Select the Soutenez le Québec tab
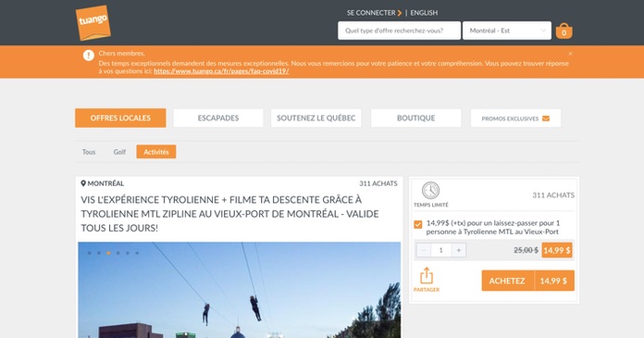644x338 pixels. tap(316, 118)
